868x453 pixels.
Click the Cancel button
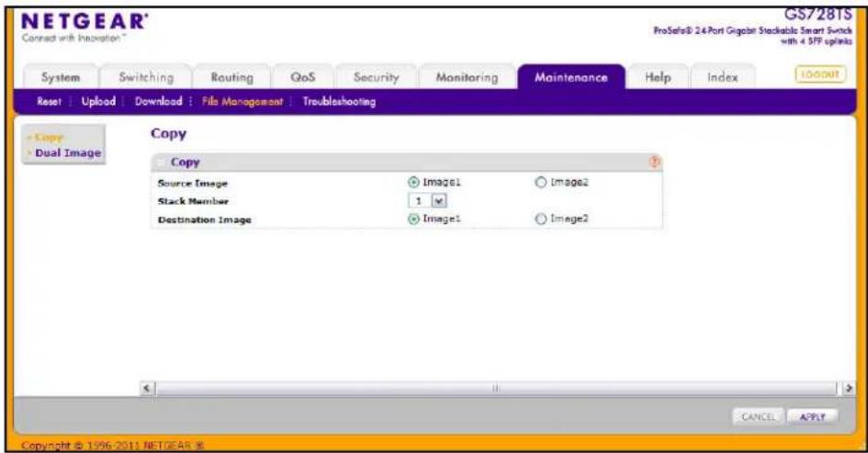click(759, 417)
